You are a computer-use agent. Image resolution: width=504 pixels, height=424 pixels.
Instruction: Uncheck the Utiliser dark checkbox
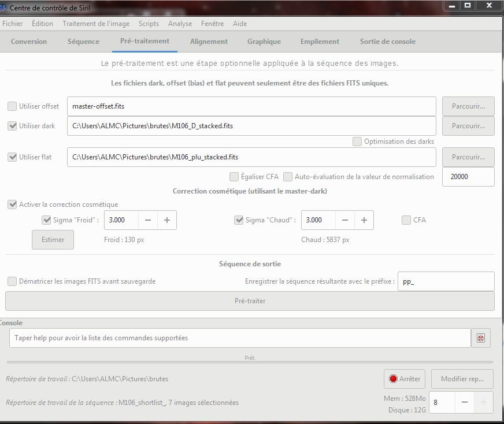[x=12, y=126]
